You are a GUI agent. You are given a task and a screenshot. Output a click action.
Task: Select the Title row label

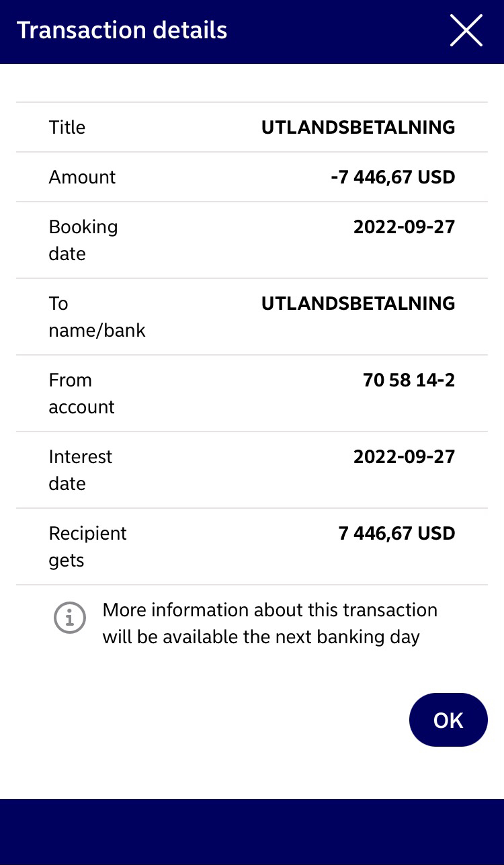click(67, 127)
